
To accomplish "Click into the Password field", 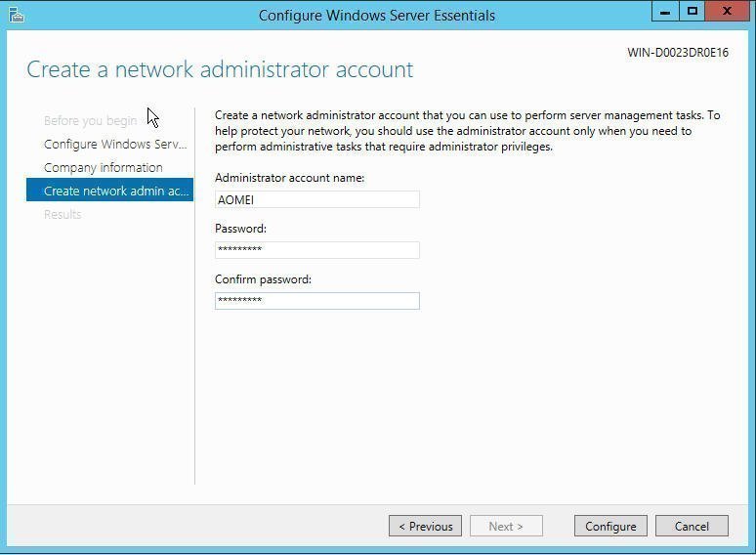I will 316,250.
